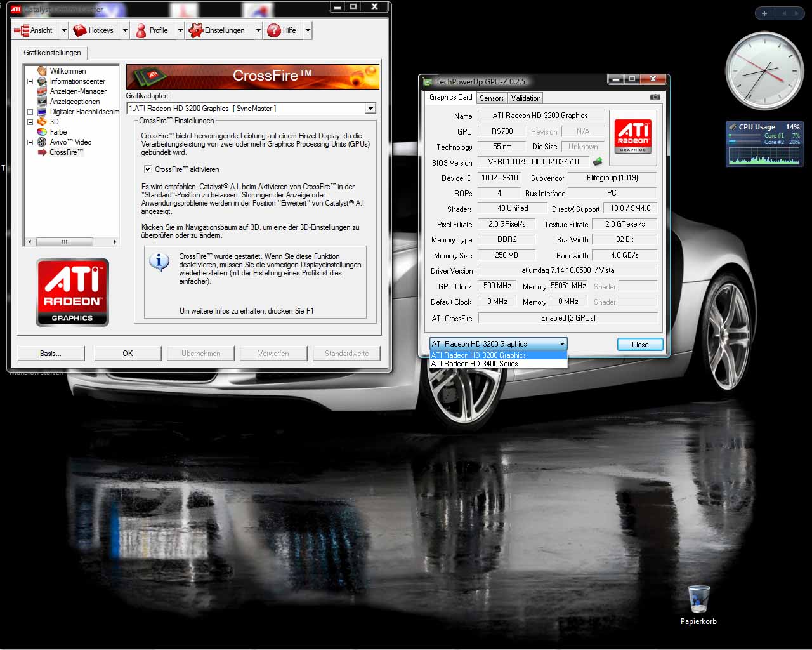Expand the Avivo Video tree node
The image size is (812, 650).
[30, 142]
